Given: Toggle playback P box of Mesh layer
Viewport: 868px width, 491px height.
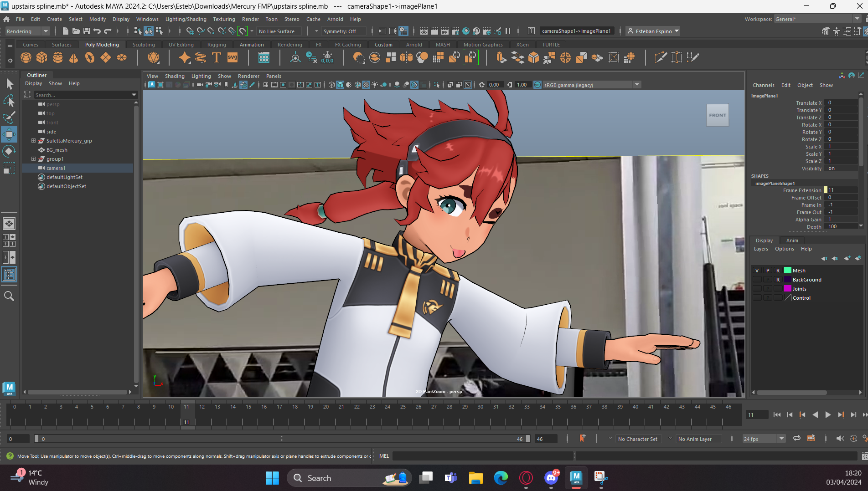Looking at the screenshot, I should [x=768, y=271].
